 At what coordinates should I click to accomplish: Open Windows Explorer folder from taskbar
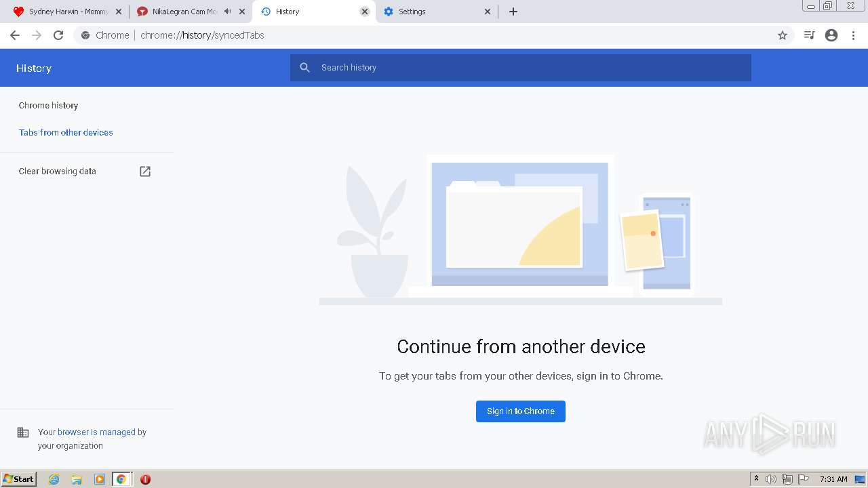coord(77,479)
